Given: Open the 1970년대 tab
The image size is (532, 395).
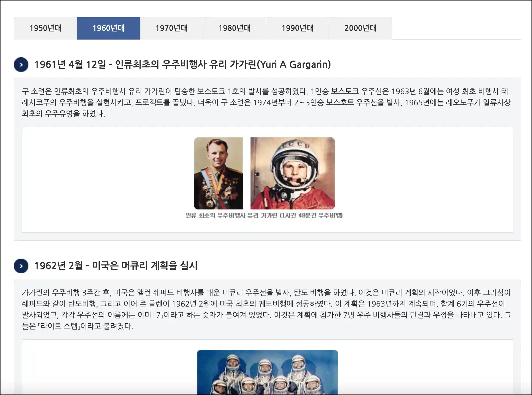Looking at the screenshot, I should pos(172,28).
